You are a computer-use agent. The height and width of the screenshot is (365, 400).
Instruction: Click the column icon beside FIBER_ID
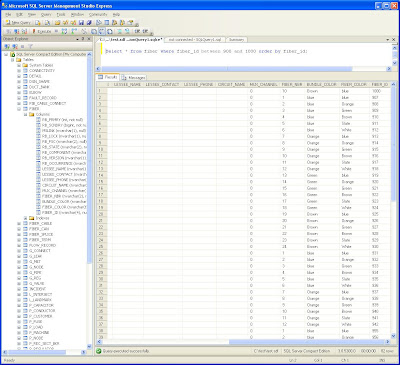pos(38,212)
